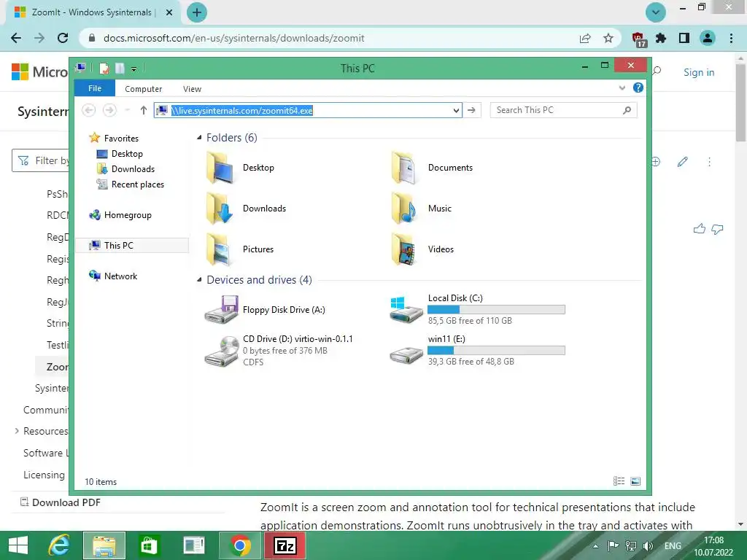This screenshot has width=747, height=560.
Task: Open the Downloads folder in Folders section
Action: [x=220, y=209]
